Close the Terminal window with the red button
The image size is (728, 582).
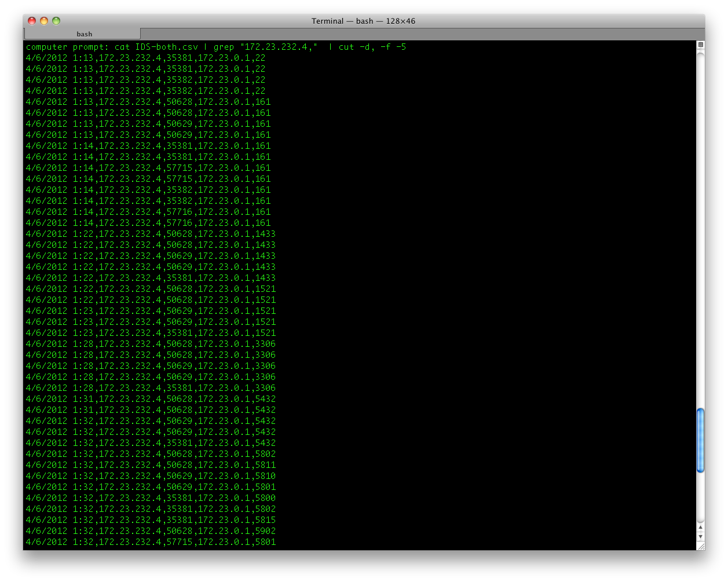[x=32, y=21]
